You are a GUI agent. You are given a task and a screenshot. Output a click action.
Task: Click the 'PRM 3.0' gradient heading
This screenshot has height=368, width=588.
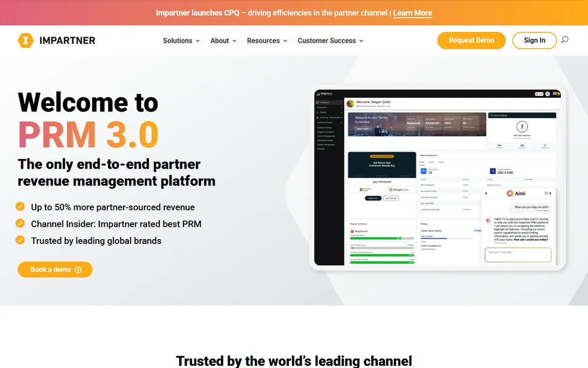(x=88, y=135)
